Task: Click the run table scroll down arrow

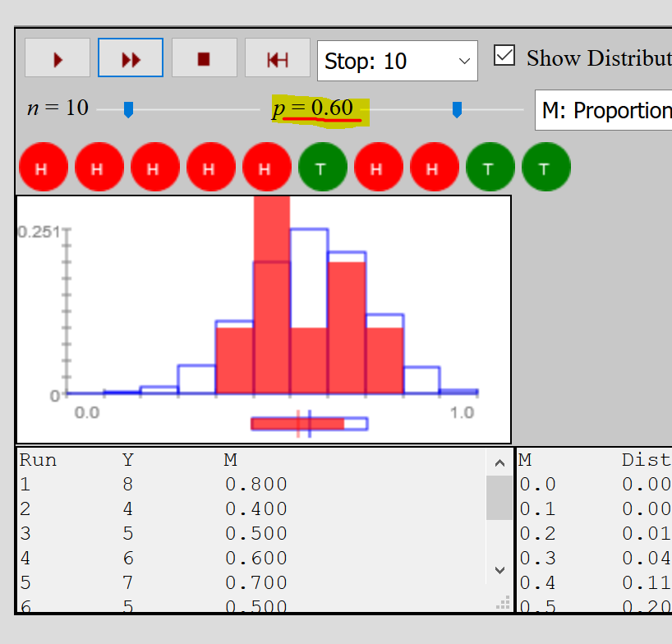Action: [x=499, y=570]
